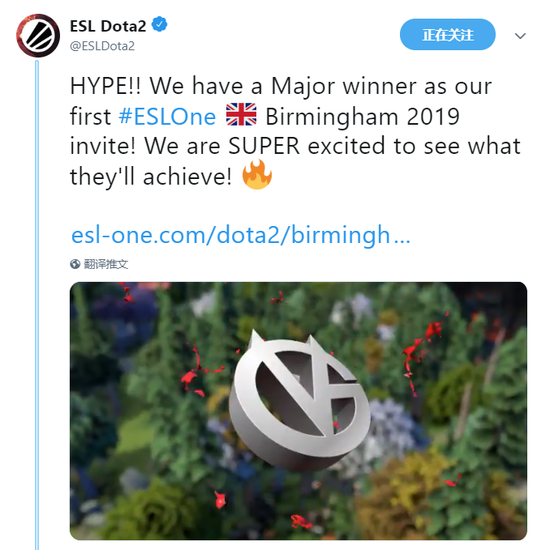550x550 pixels.
Task: Click the globe icon beside 翻译推文
Action: click(x=75, y=264)
